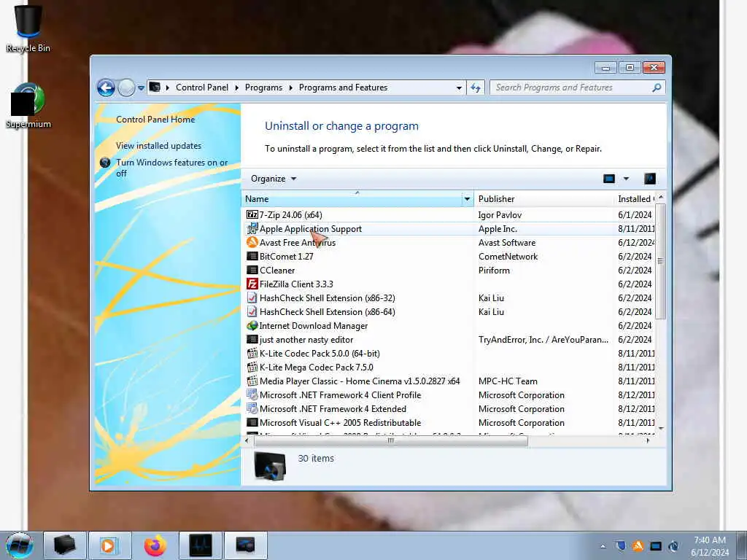Open the Organize menu
Image resolution: width=747 pixels, height=560 pixels.
click(x=274, y=179)
